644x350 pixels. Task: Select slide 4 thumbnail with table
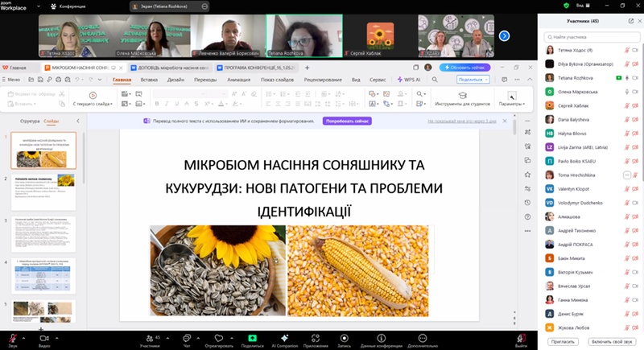click(x=43, y=276)
